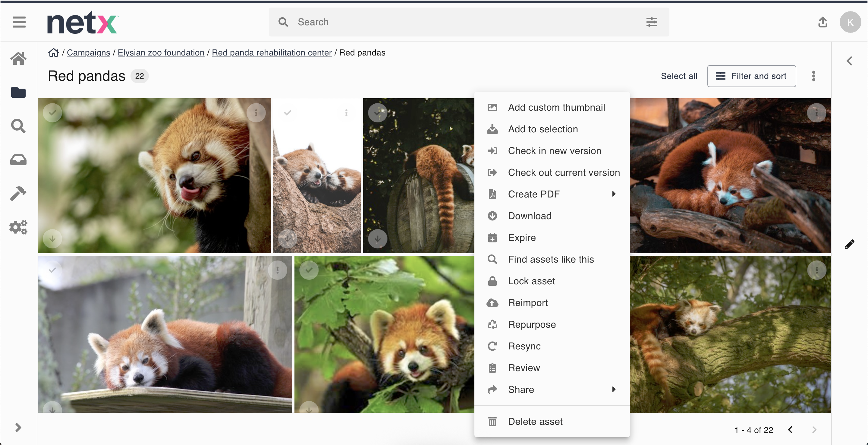The image size is (868, 445).
Task: Click the pencil edit icon
Action: click(849, 244)
